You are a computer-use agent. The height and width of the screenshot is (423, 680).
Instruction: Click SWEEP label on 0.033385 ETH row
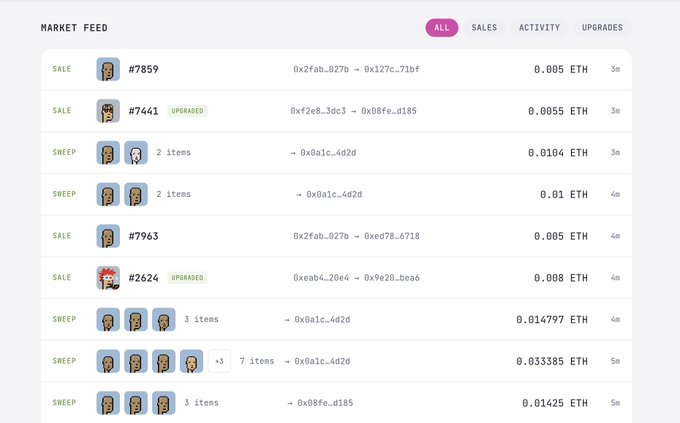click(64, 361)
